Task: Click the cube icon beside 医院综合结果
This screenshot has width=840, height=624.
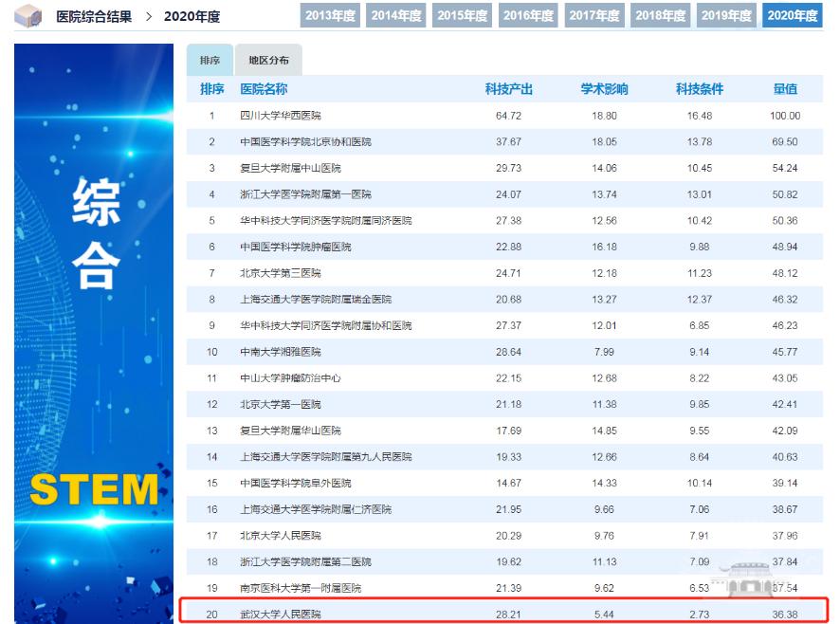Action: (x=27, y=16)
